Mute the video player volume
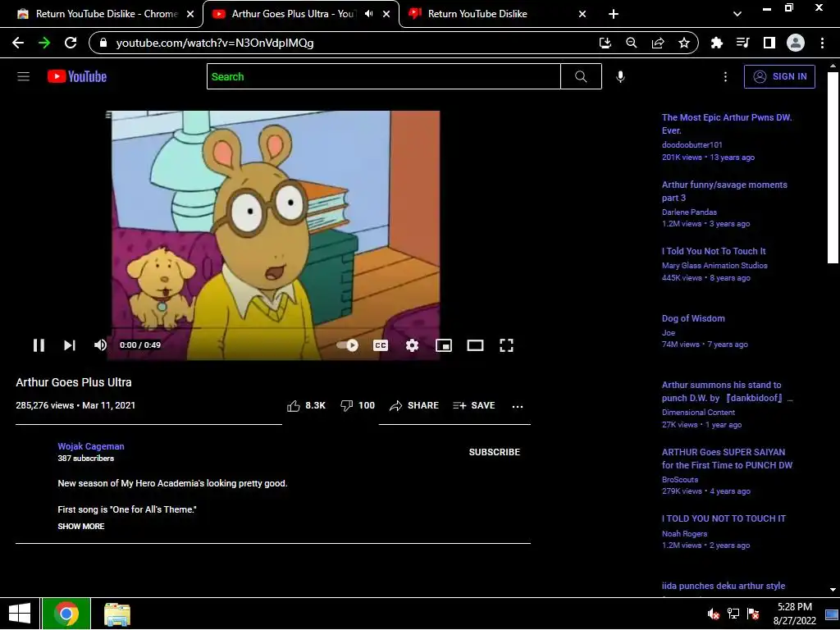Viewport: 840px width, 630px height. click(x=100, y=345)
